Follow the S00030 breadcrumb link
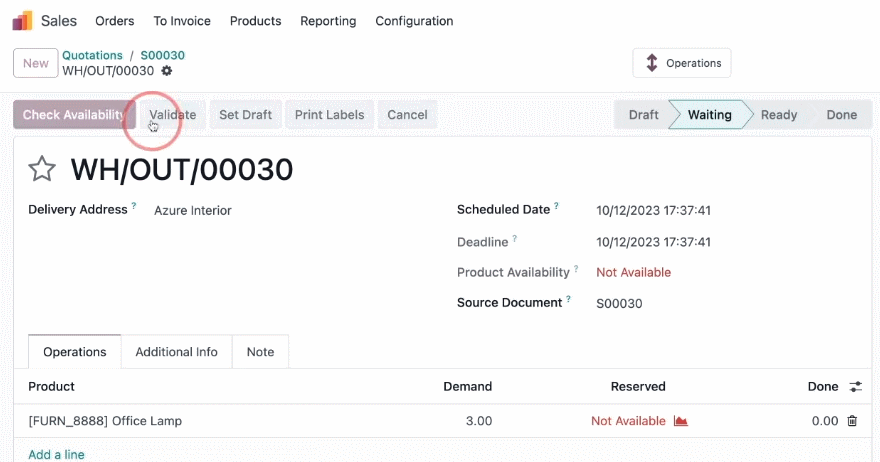The height and width of the screenshot is (462, 880). [x=162, y=55]
